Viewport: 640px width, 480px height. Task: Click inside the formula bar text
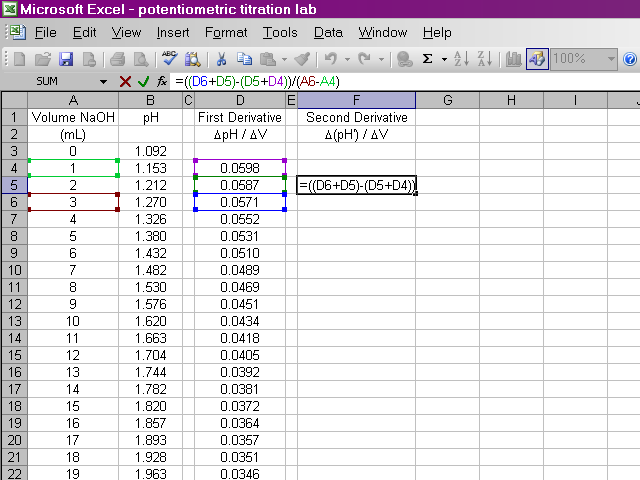[257, 82]
